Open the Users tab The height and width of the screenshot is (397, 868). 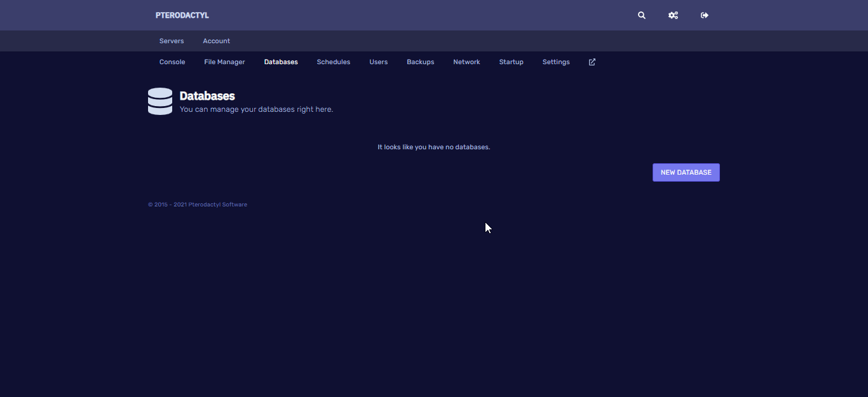tap(378, 62)
